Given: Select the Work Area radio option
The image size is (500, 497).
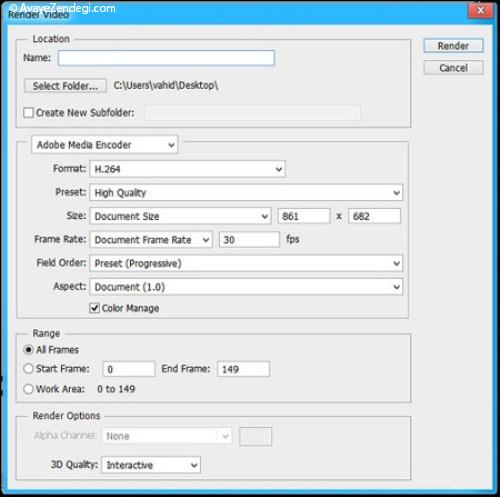Looking at the screenshot, I should 29,389.
